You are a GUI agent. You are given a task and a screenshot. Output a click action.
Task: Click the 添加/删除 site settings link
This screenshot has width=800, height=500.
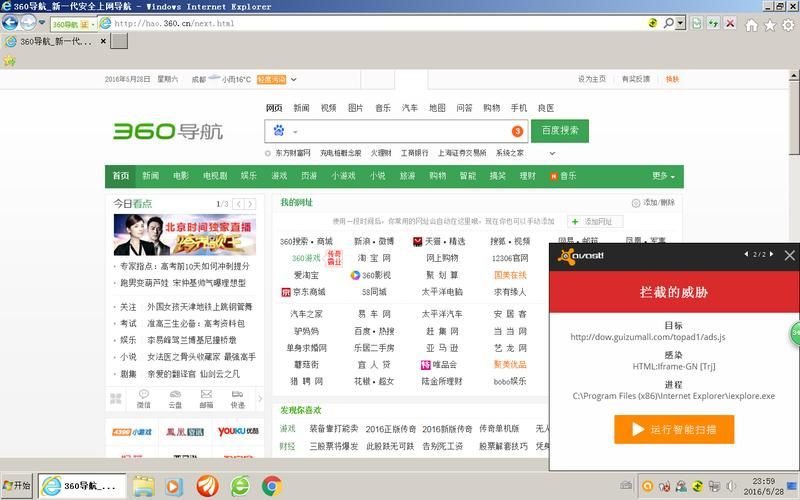[654, 203]
